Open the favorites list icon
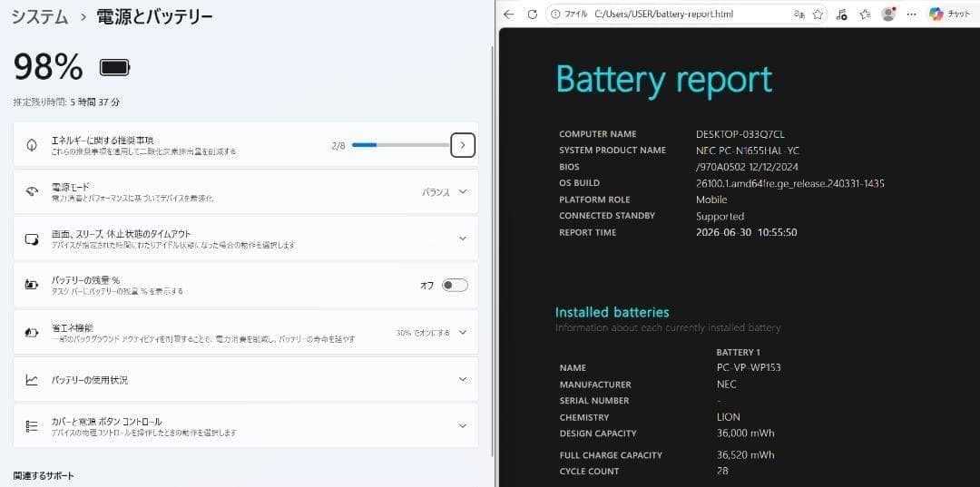Viewport: 980px width, 487px height. point(865,15)
